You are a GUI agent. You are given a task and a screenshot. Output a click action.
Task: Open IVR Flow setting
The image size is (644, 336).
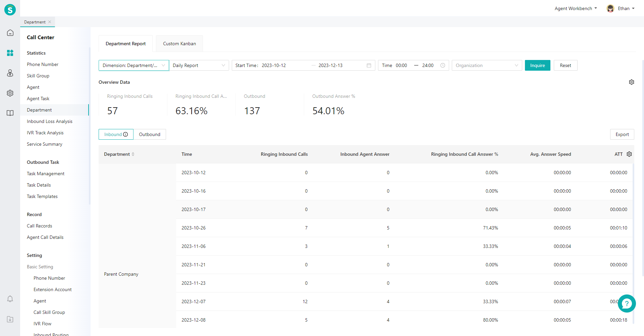43,324
